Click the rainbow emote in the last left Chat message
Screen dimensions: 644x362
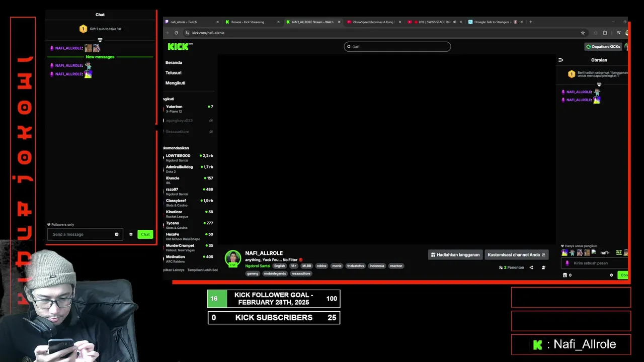coord(88,74)
